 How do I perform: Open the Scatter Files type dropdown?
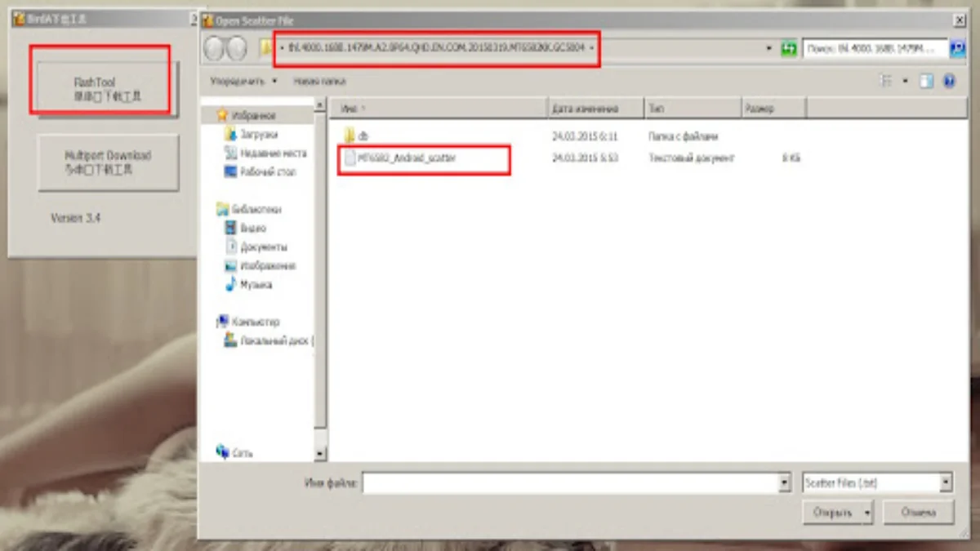946,483
